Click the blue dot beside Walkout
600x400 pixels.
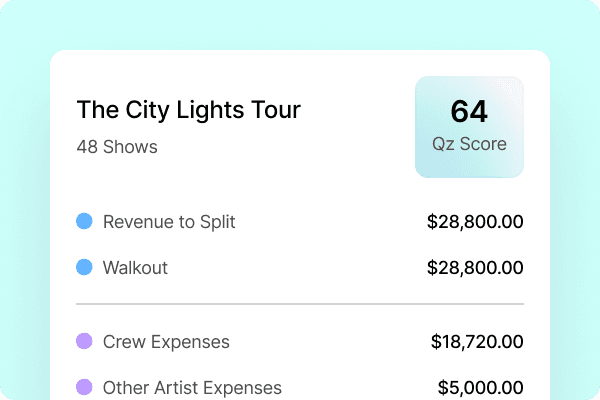pyautogui.click(x=85, y=268)
